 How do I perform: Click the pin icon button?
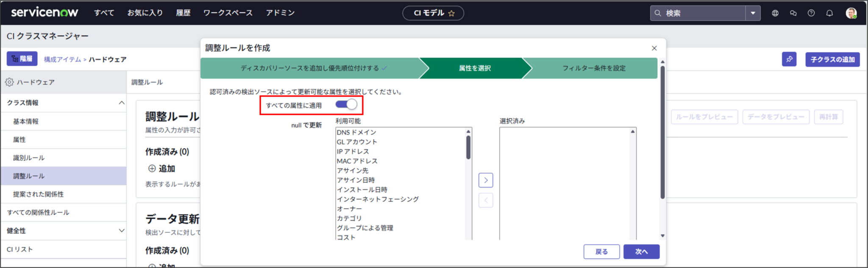(789, 59)
